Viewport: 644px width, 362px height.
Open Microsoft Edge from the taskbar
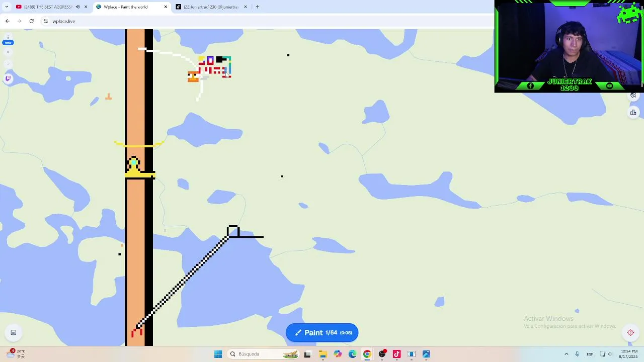pyautogui.click(x=352, y=354)
